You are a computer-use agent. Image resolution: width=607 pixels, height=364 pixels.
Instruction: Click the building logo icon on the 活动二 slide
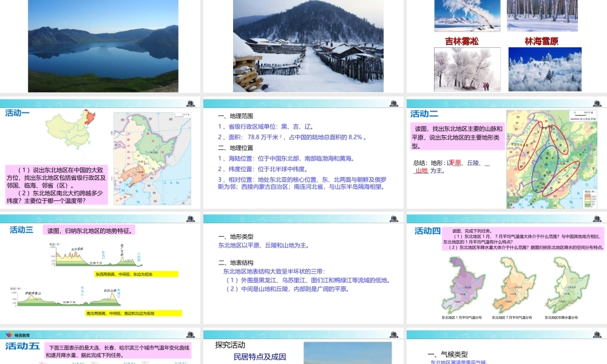597,103
